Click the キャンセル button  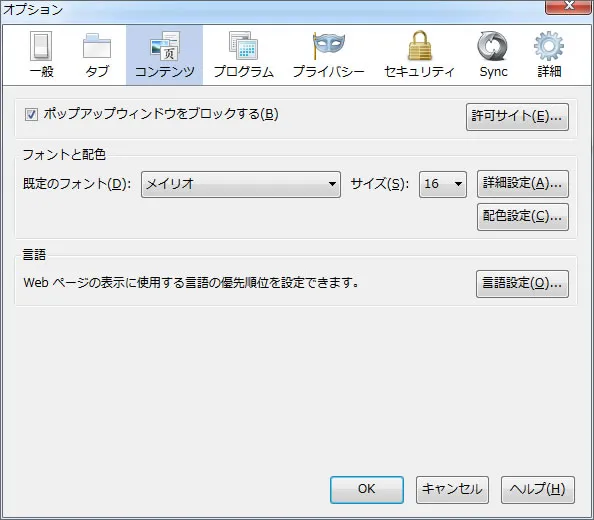coord(452,490)
